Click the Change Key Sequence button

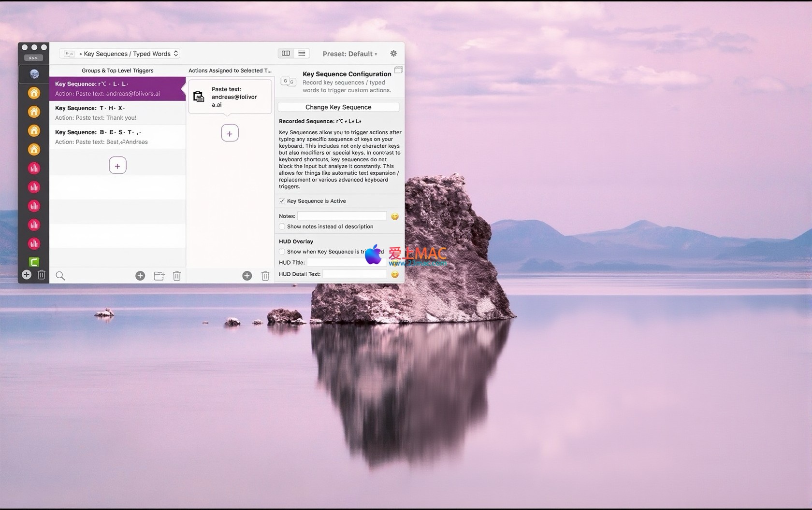click(x=338, y=107)
